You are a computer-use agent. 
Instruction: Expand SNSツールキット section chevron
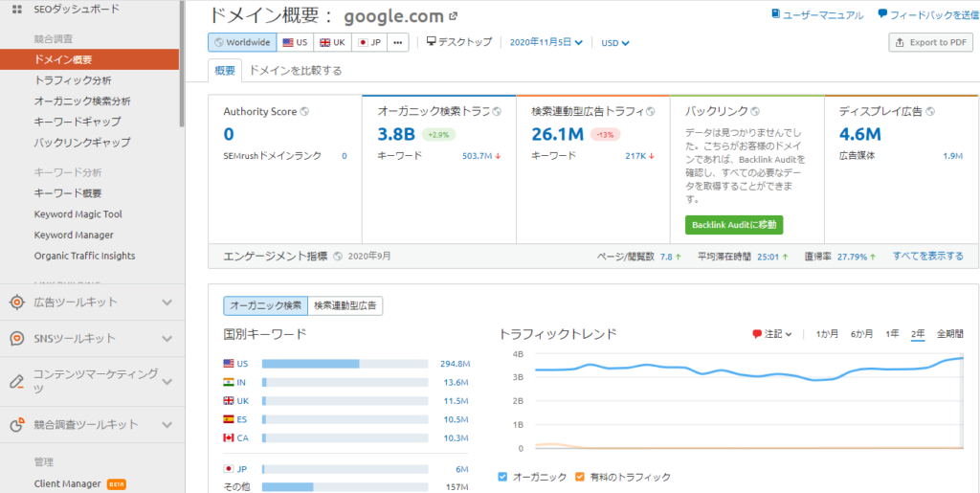[167, 339]
